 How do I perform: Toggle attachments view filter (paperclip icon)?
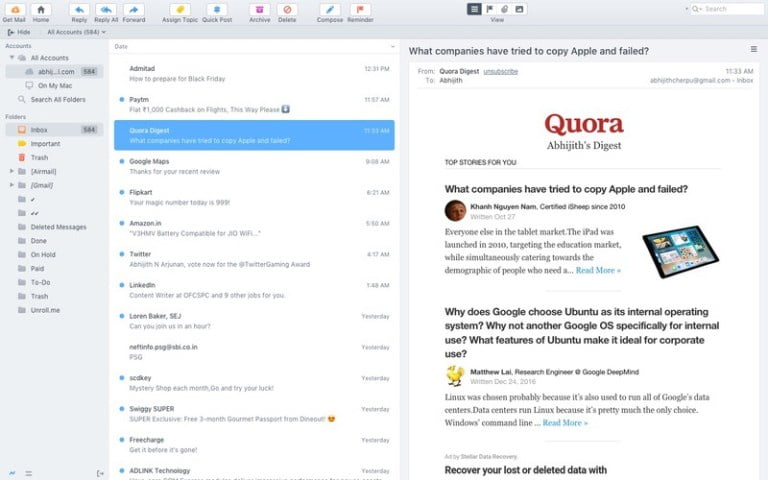[504, 9]
